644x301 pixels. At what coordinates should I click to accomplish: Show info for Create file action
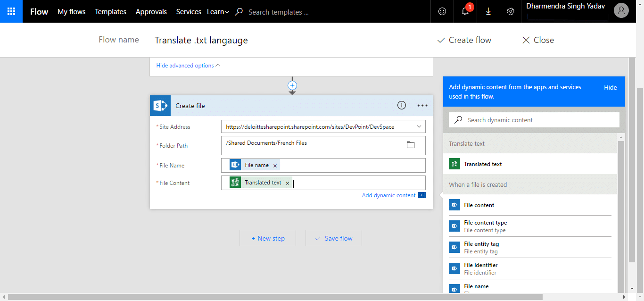pyautogui.click(x=402, y=106)
